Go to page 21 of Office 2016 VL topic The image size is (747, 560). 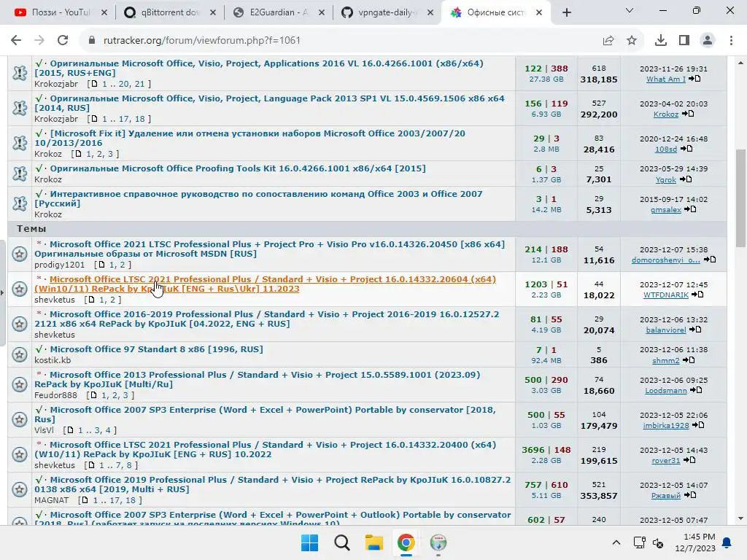[139, 84]
